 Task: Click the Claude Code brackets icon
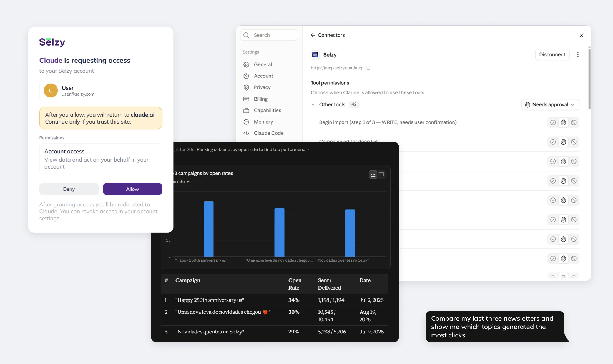coord(246,133)
